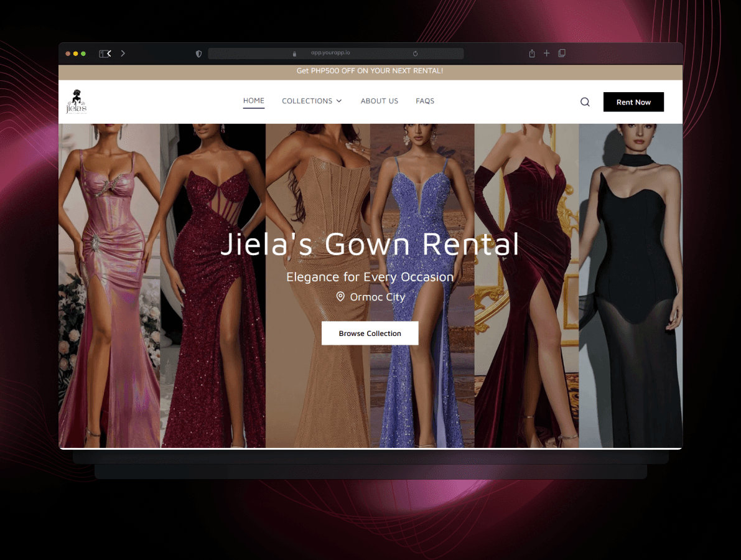Select the blue sequin gown image
The image size is (741, 560).
click(422, 286)
